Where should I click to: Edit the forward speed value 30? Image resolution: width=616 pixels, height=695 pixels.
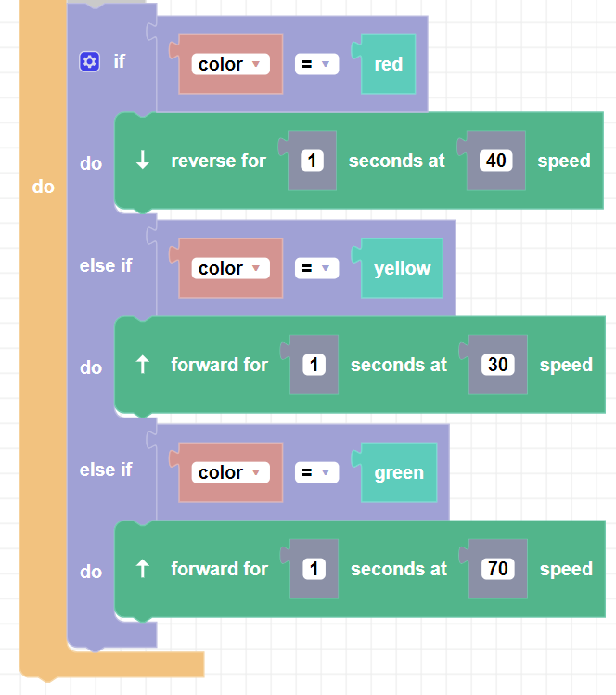[498, 365]
